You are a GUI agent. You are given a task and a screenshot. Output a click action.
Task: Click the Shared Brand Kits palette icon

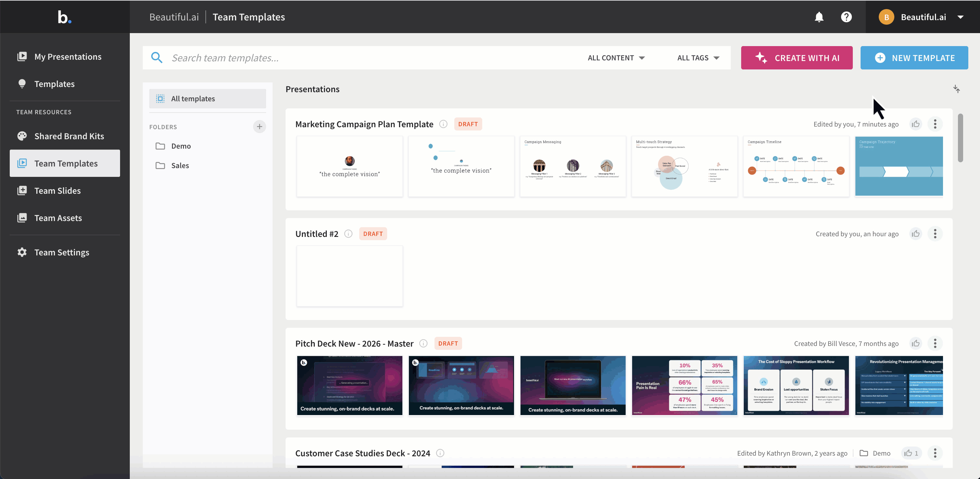click(x=22, y=136)
